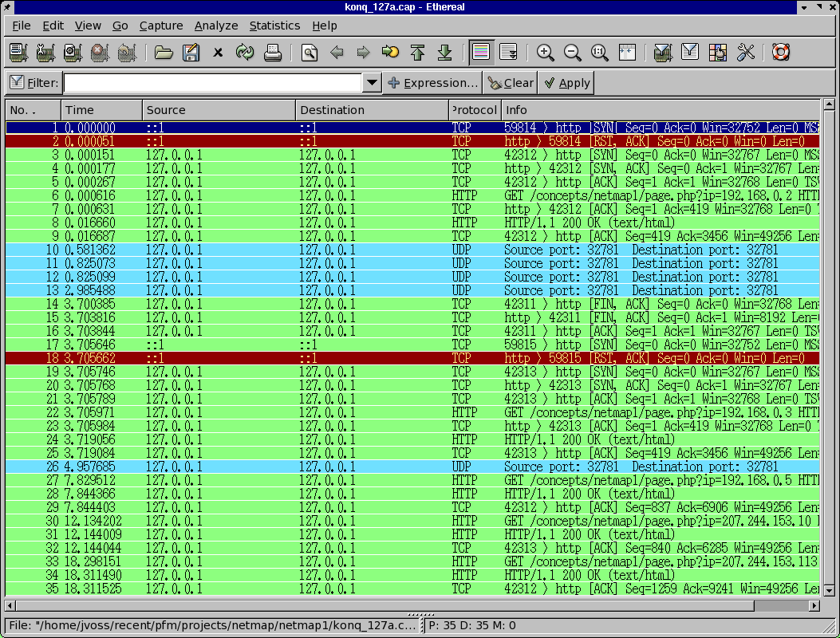
Task: Open the Help menu
Action: [x=325, y=26]
